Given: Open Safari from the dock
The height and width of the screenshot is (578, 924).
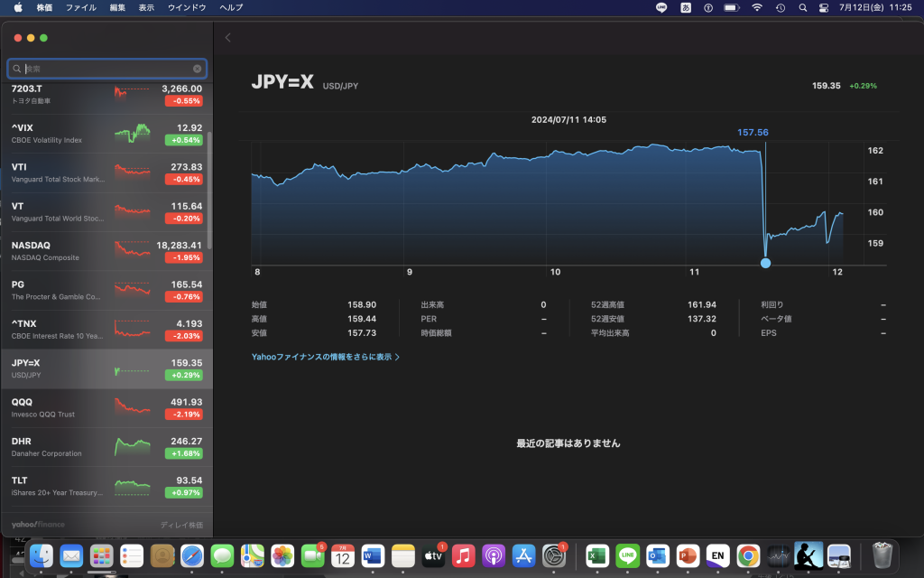Looking at the screenshot, I should coord(191,555).
